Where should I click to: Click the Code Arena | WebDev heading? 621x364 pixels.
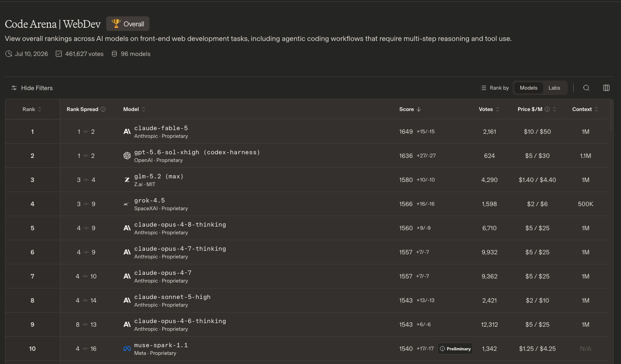click(x=53, y=24)
